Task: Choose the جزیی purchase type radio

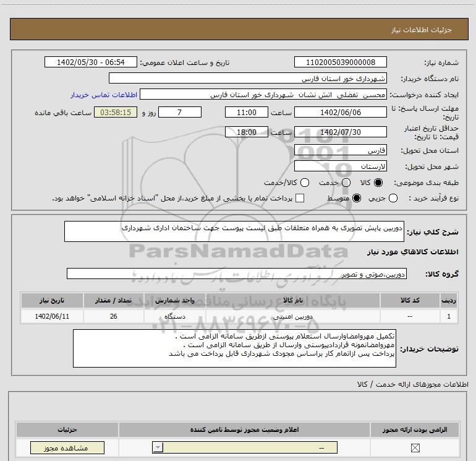Action: [x=393, y=198]
